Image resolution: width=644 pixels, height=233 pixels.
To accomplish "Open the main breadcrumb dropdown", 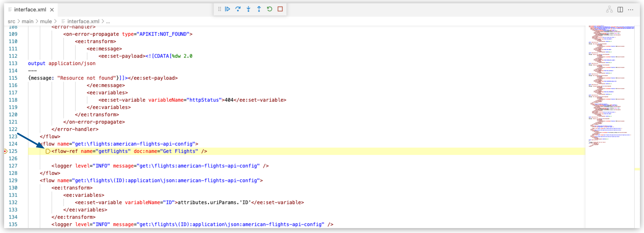I will (27, 21).
